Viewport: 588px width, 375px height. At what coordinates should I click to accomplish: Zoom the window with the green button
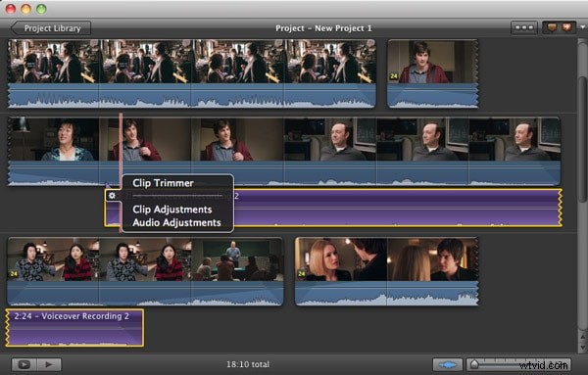tap(41, 9)
